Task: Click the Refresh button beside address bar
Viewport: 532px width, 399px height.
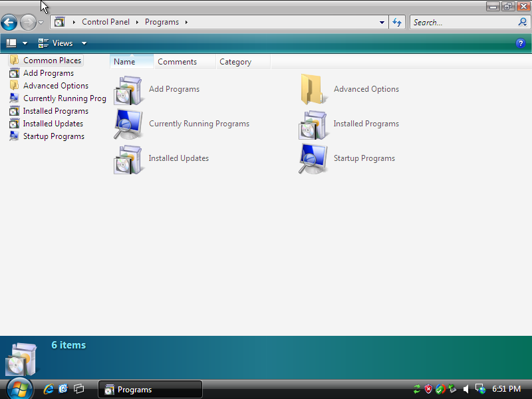Action: coord(397,23)
